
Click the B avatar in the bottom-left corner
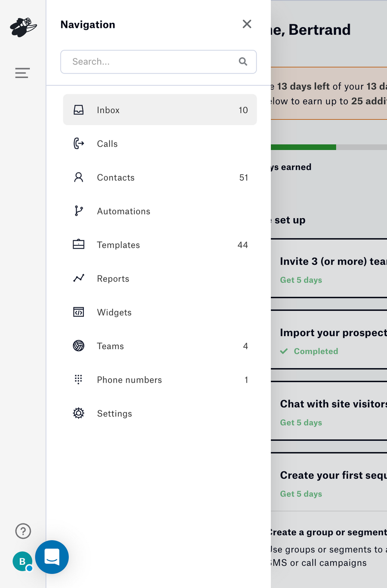(22, 561)
